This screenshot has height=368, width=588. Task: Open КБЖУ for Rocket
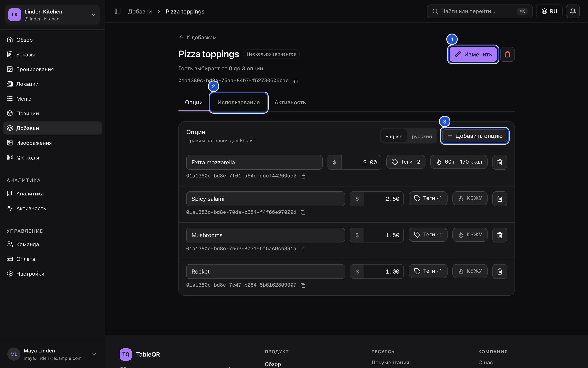pyautogui.click(x=470, y=271)
